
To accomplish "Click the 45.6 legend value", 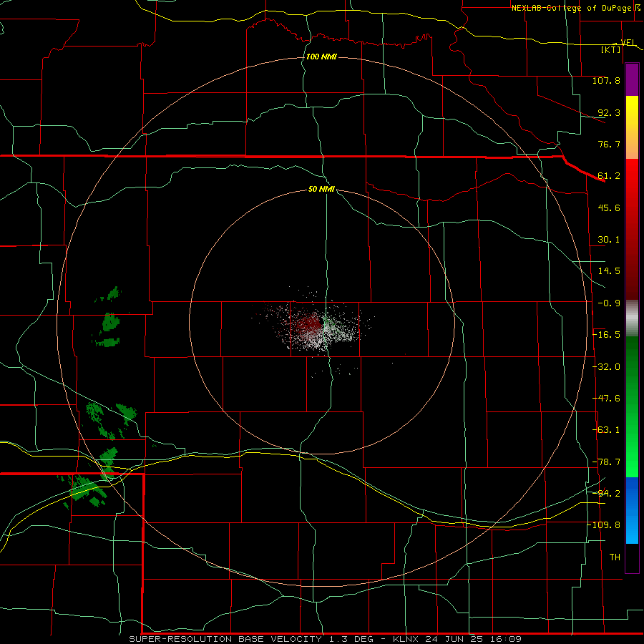I will click(x=609, y=208).
